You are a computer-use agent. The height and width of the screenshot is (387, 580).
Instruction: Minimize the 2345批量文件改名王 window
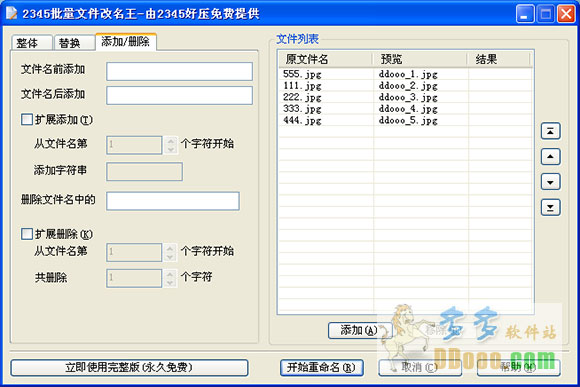(525, 14)
